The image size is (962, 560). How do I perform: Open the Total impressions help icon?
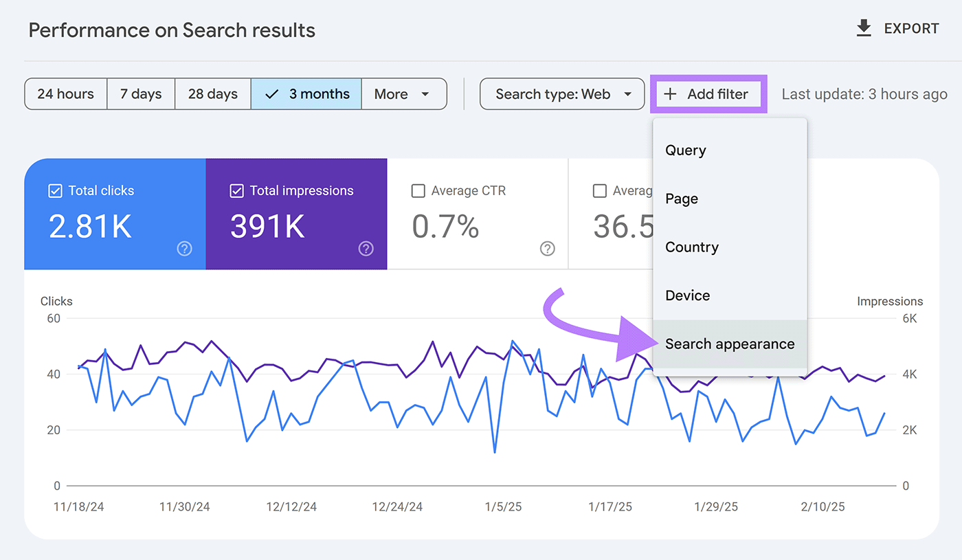pos(366,249)
